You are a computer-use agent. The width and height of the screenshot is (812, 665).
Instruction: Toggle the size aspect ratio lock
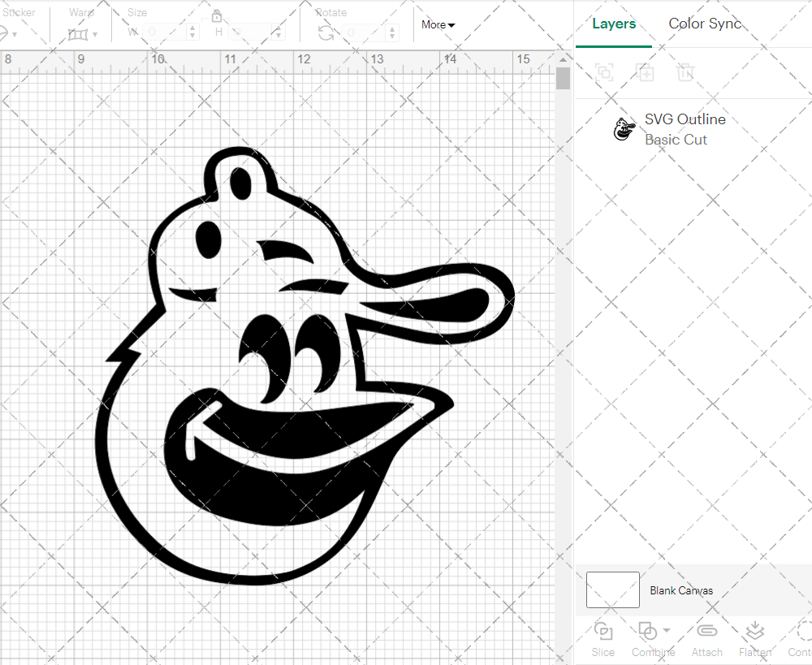coord(217,16)
